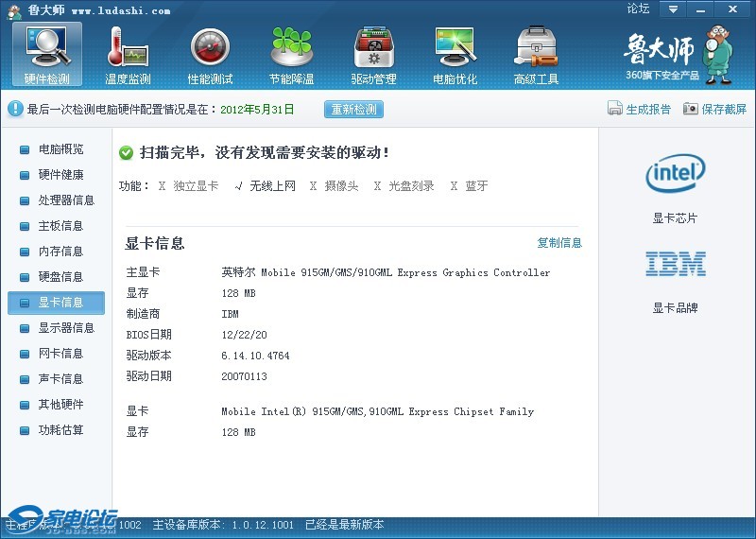Image resolution: width=756 pixels, height=539 pixels.
Task: Open the 性能测试 performance test
Action: (210, 55)
